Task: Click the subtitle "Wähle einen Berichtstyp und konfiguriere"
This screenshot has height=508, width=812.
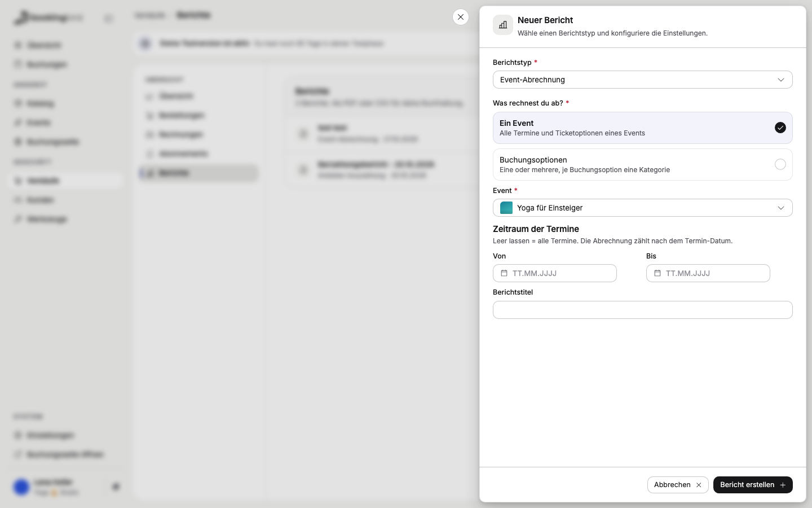Action: (583, 33)
